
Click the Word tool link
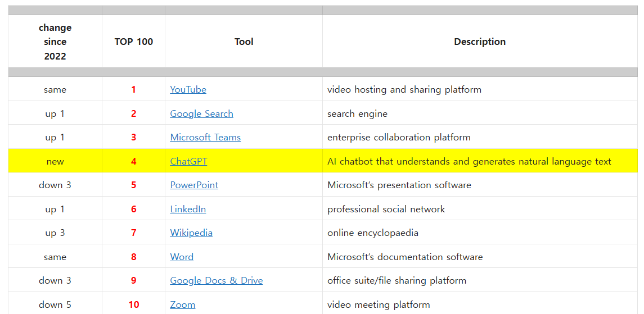pos(182,257)
